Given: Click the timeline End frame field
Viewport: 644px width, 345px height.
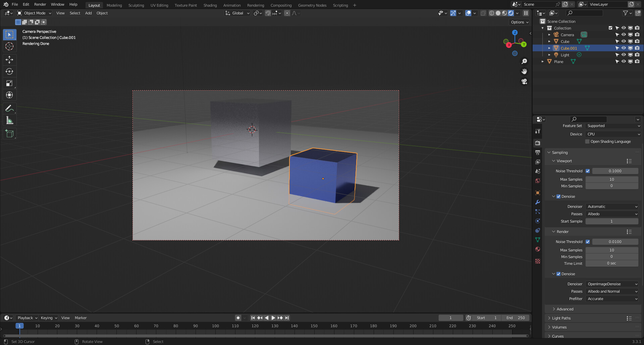Looking at the screenshot, I should [x=516, y=318].
